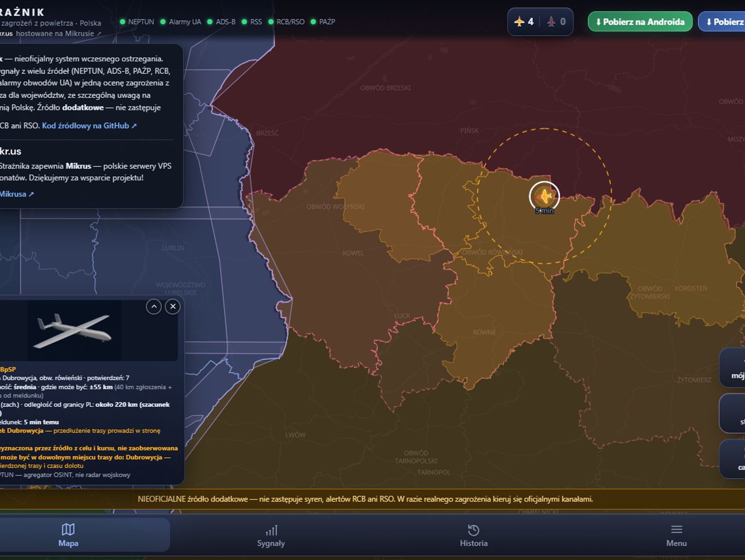The width and height of the screenshot is (745, 560).
Task: Click the Mapa map icon in bottom navigation
Action: coord(68,529)
